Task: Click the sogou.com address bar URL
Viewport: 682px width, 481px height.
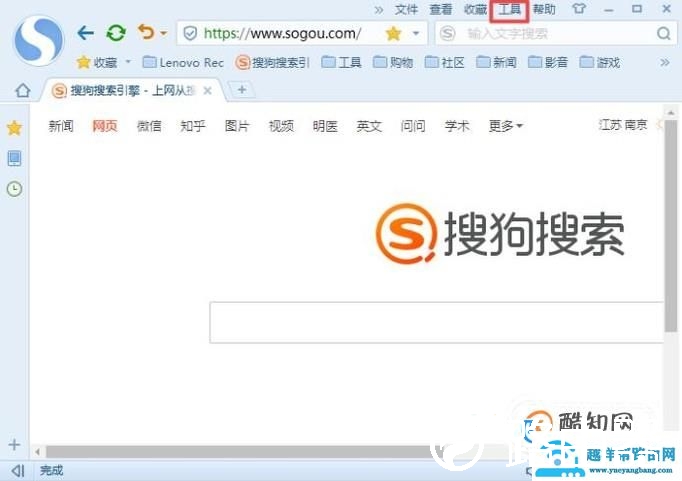Action: pyautogui.click(x=282, y=33)
